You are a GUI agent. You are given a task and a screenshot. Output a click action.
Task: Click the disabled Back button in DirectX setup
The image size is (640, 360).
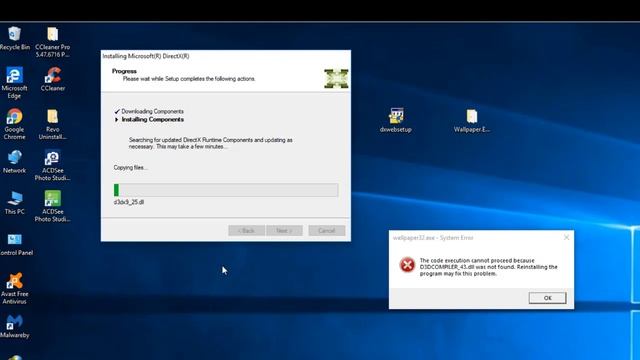pyautogui.click(x=247, y=231)
